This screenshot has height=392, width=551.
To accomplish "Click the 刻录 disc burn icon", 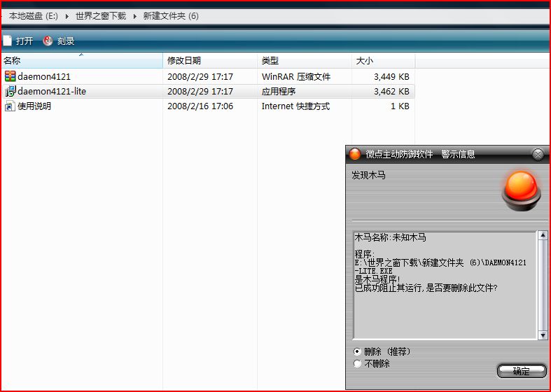I will tap(48, 41).
